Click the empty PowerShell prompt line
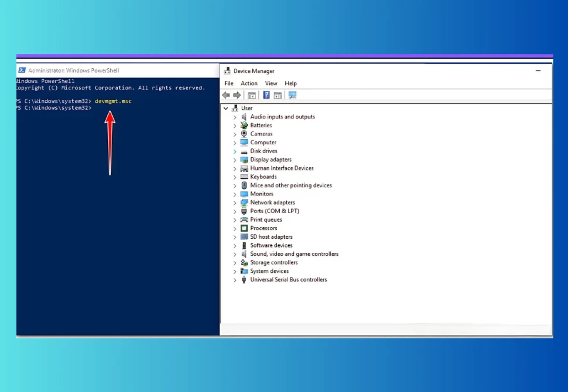Image resolution: width=568 pixels, height=392 pixels. (x=53, y=108)
